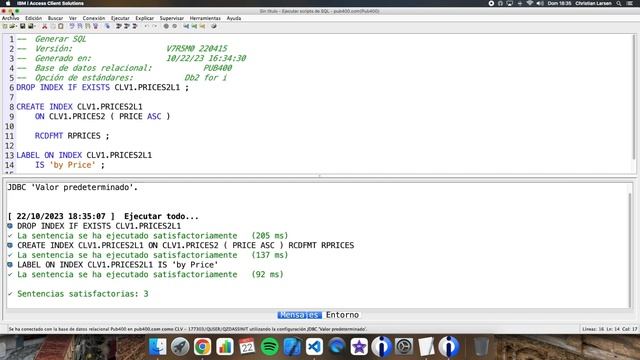This screenshot has height=360, width=640.
Task: Click the '(92 ms)' success message line
Action: coord(150,274)
